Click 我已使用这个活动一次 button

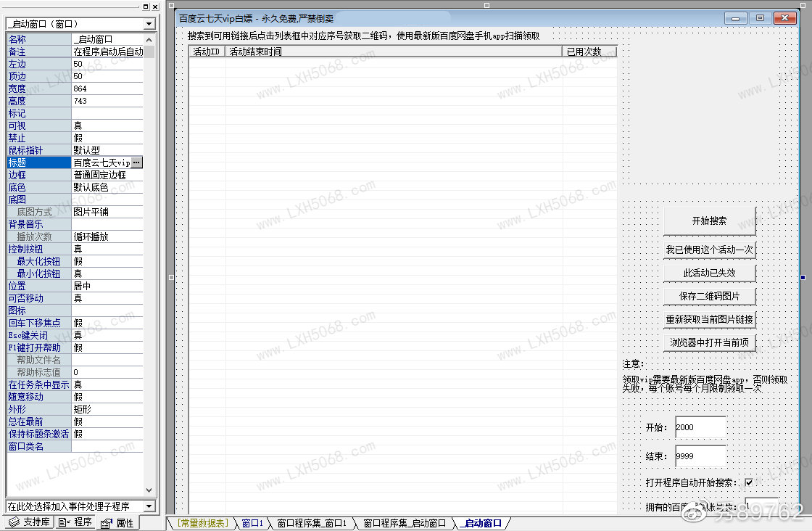(709, 250)
